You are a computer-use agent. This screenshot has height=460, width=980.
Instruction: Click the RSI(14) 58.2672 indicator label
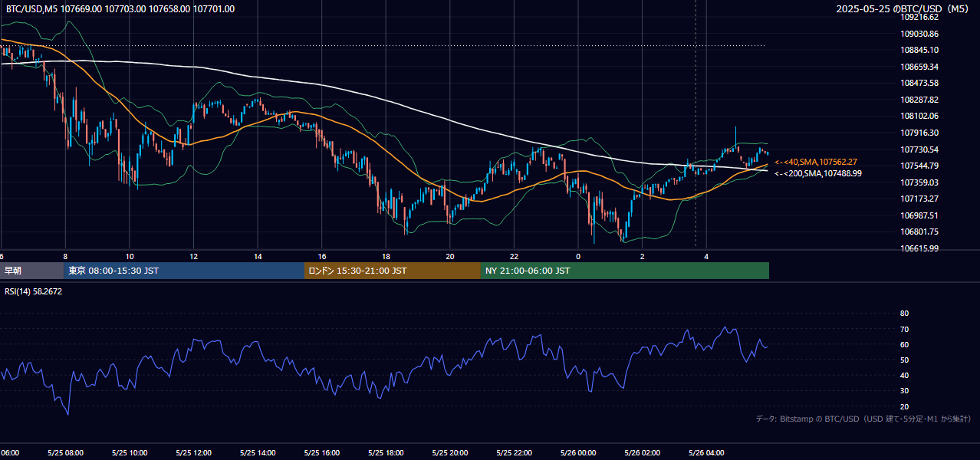[34, 291]
